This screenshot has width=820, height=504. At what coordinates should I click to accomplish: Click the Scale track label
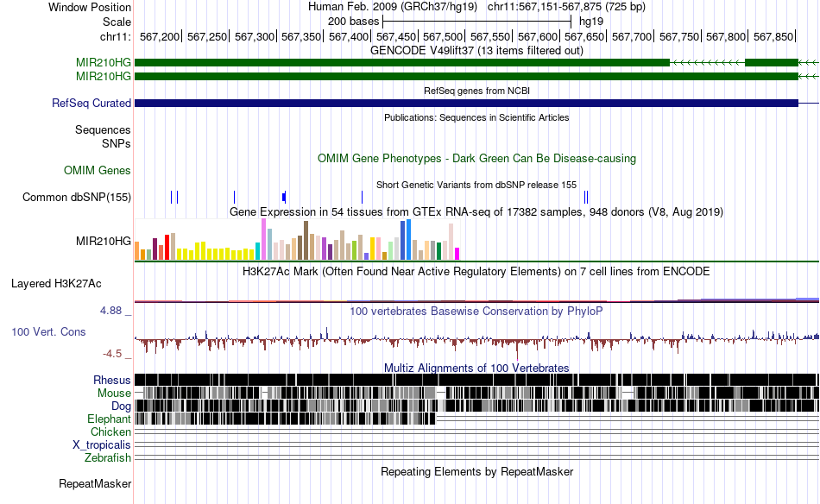(117, 22)
